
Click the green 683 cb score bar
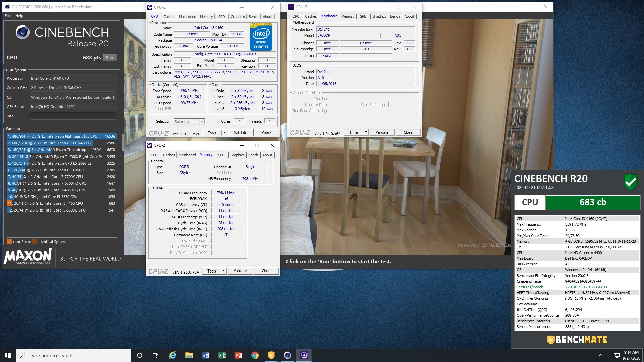pyautogui.click(x=593, y=202)
